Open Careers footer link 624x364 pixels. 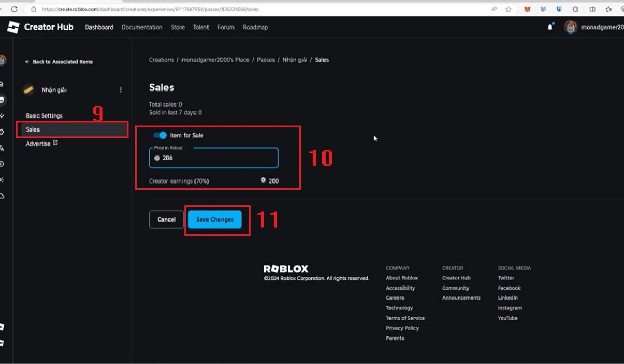click(x=395, y=298)
